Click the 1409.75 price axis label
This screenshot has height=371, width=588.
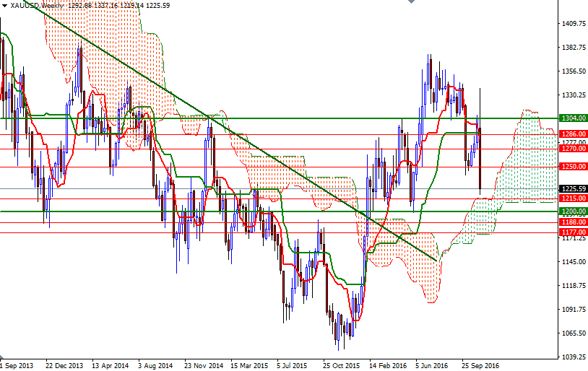(574, 24)
